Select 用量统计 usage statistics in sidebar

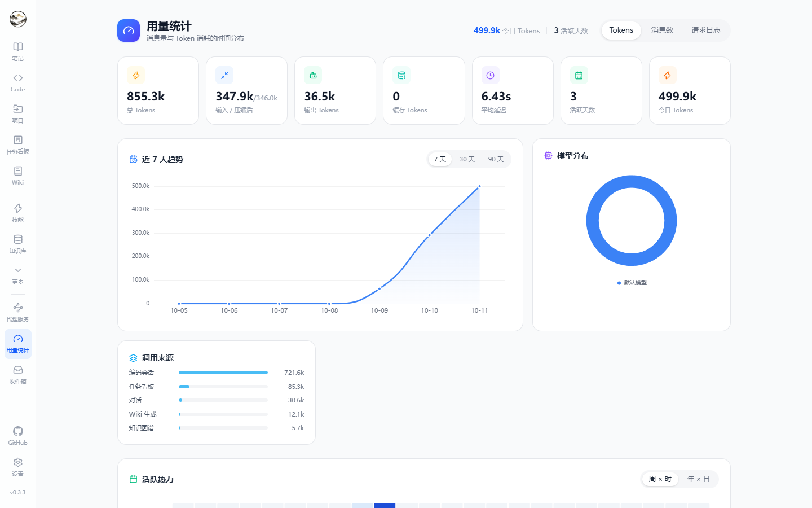[18, 343]
